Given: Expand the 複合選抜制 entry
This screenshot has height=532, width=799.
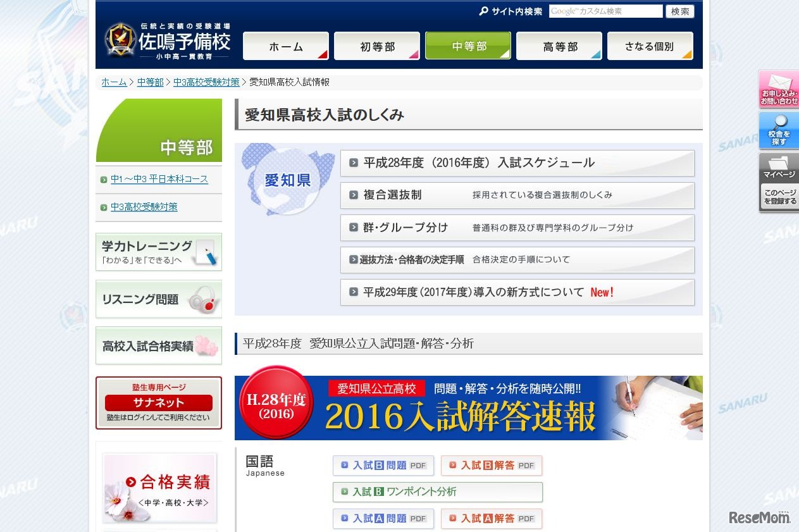Looking at the screenshot, I should click(x=517, y=195).
